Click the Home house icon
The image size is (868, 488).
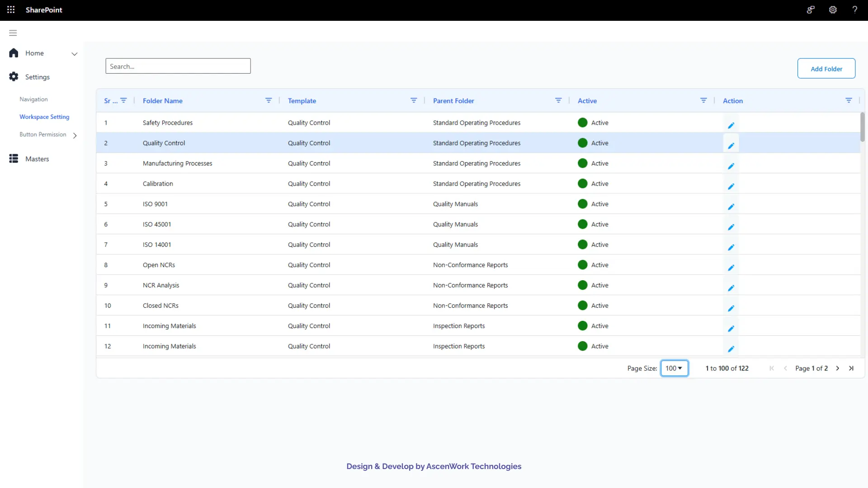click(14, 53)
